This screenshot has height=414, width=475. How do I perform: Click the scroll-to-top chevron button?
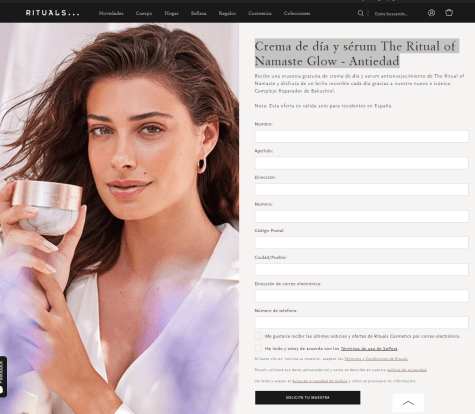[408, 403]
